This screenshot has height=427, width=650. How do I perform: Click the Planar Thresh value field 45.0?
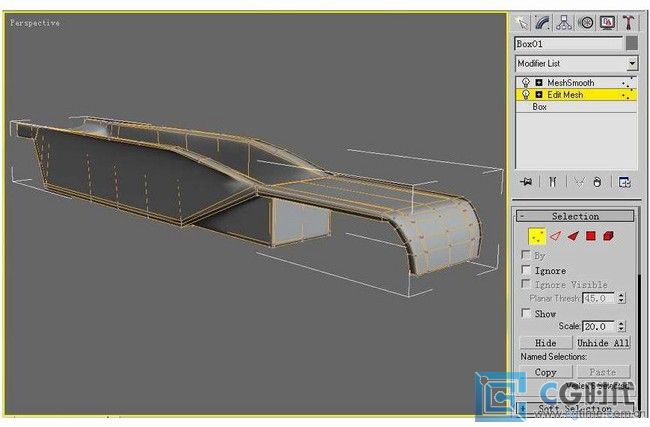click(x=599, y=298)
